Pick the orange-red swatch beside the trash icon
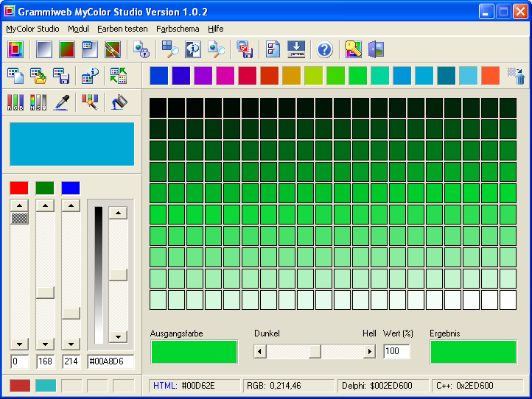Viewport: 532px width, 399px height. pos(490,76)
